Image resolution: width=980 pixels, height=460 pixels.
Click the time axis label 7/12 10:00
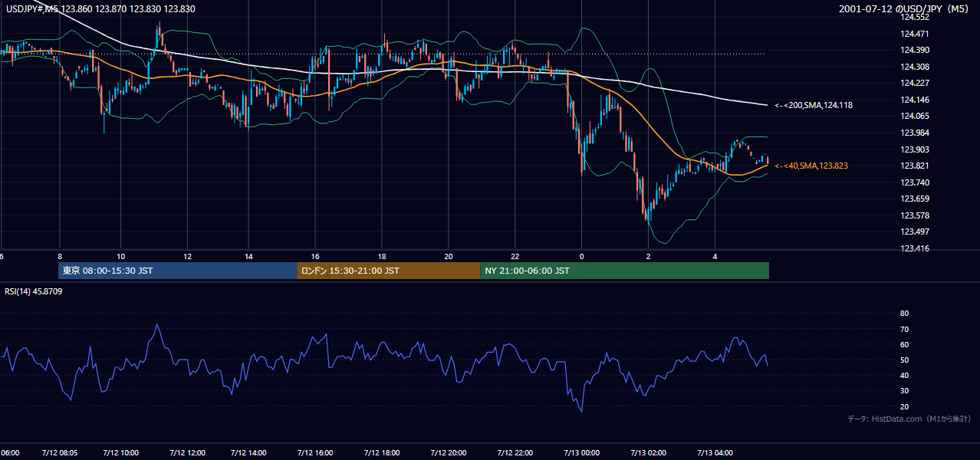120,452
